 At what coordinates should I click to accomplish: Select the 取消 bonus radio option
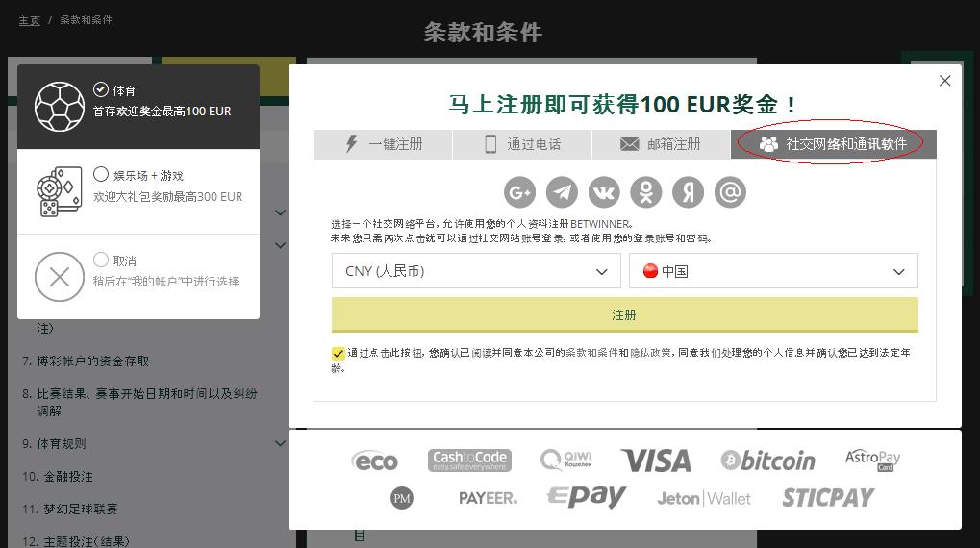coord(101,260)
